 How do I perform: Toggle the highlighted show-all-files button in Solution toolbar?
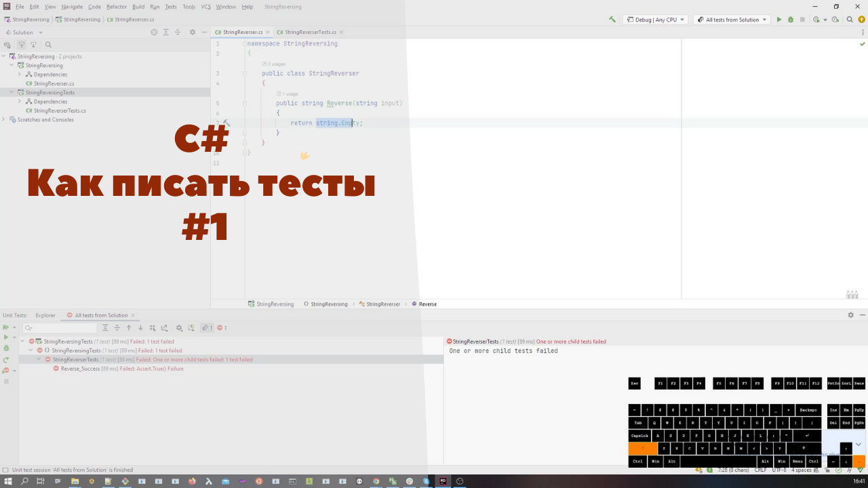[21, 45]
